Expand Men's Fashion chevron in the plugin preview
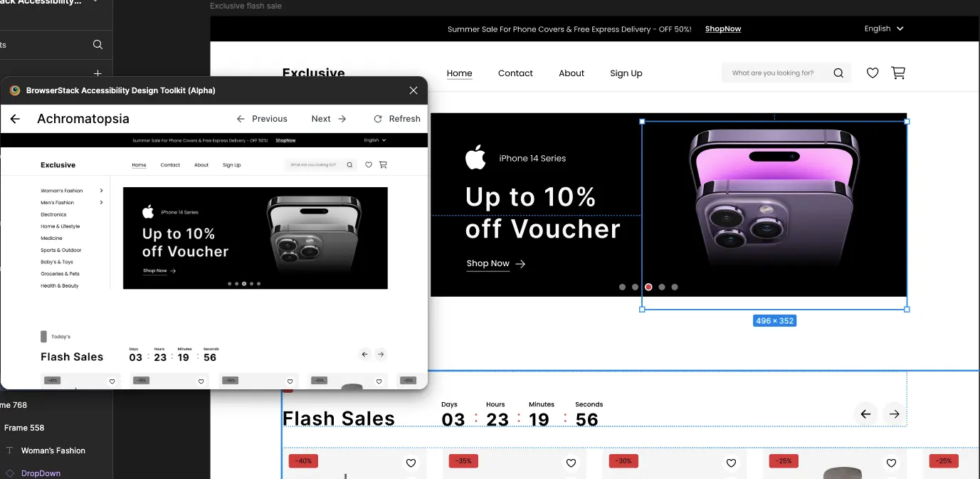The width and height of the screenshot is (980, 479). pyautogui.click(x=102, y=203)
